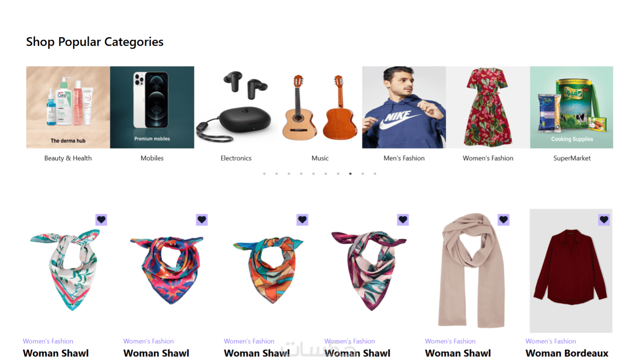Open the Music guitars category image
Image resolution: width=638 pixels, height=364 pixels.
[x=320, y=107]
